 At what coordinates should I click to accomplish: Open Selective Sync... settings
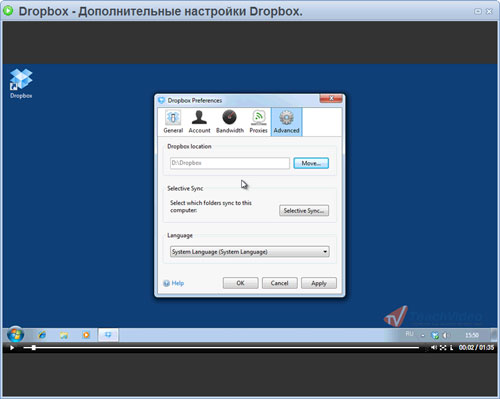click(304, 211)
